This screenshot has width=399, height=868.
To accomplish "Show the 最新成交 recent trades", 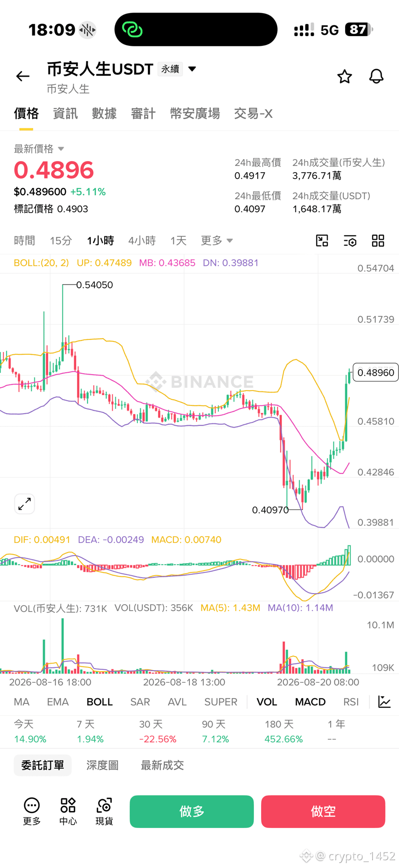I will pyautogui.click(x=162, y=765).
